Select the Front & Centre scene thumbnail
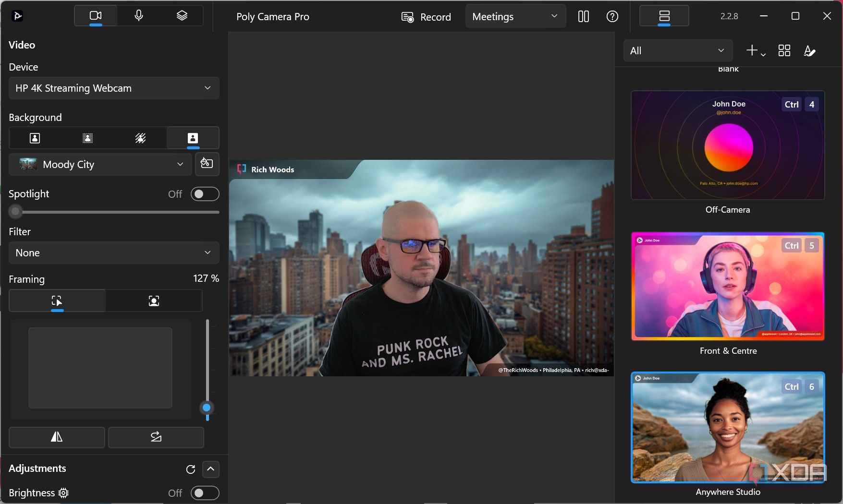The image size is (843, 504). click(728, 286)
